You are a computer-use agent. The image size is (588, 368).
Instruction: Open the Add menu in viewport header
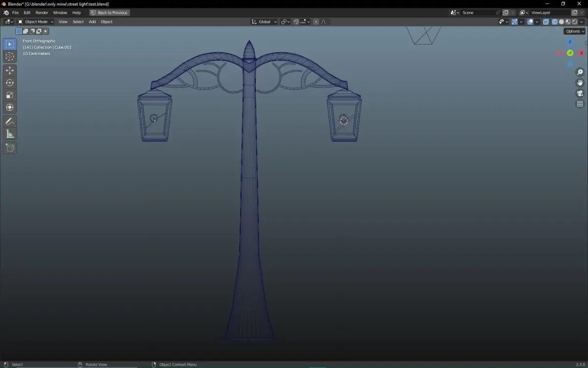[x=92, y=22]
